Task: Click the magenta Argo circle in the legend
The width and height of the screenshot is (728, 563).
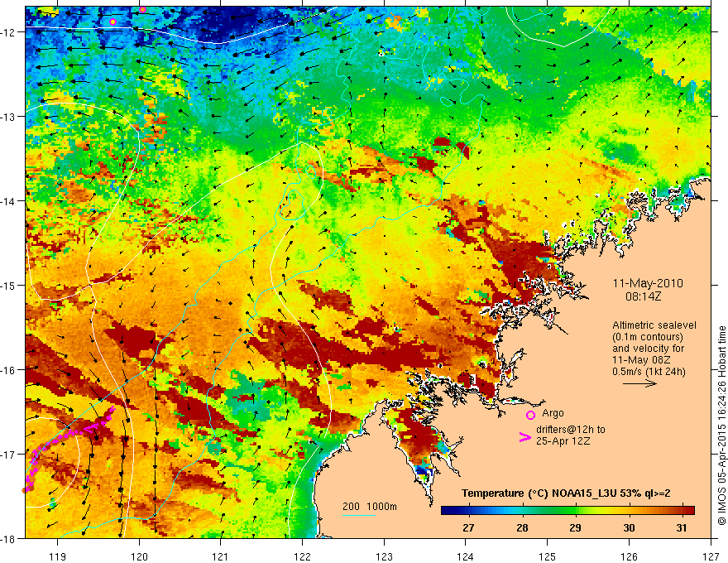Action: [x=530, y=415]
